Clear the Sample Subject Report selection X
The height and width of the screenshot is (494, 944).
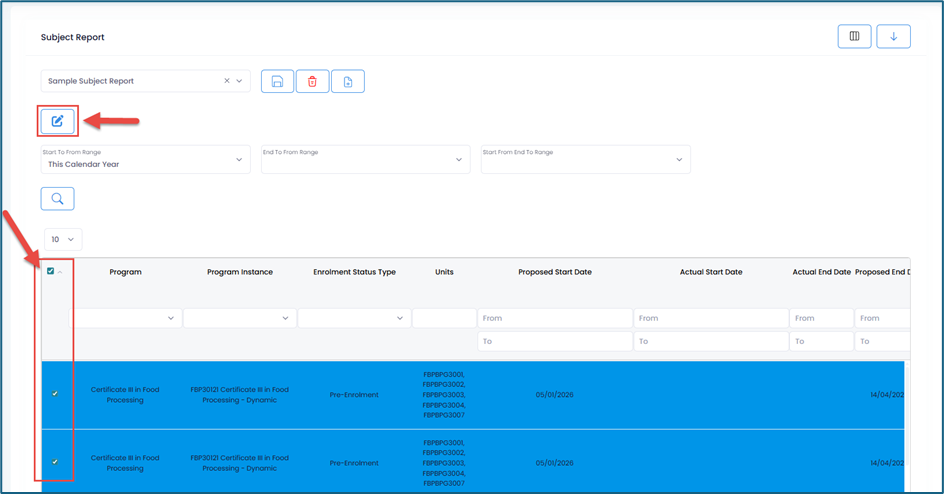pyautogui.click(x=227, y=81)
